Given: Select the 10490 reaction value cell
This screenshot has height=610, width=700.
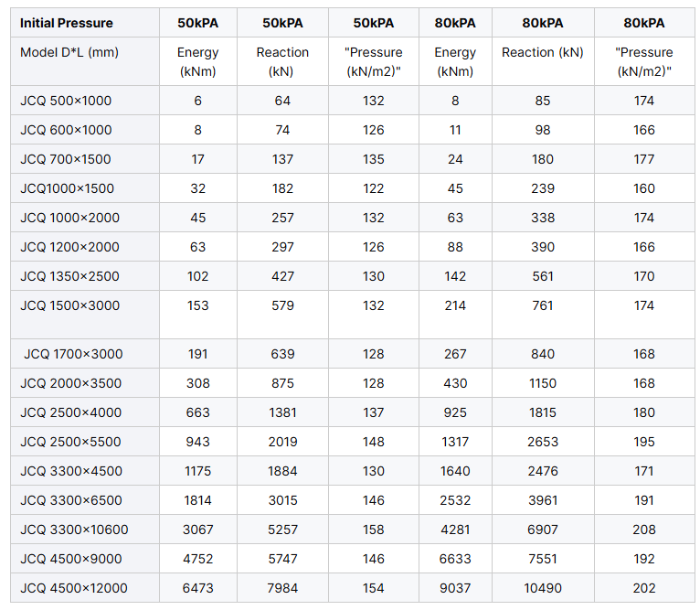Looking at the screenshot, I should click(543, 588).
